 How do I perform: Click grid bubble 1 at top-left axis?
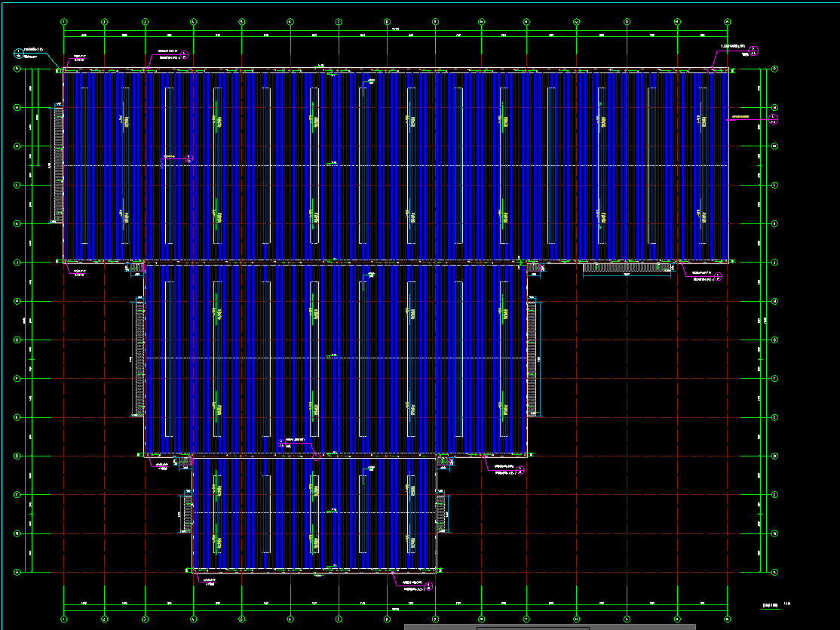coord(64,22)
